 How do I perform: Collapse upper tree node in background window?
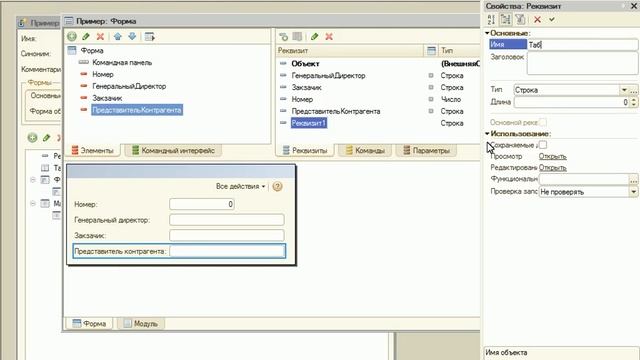point(33,180)
